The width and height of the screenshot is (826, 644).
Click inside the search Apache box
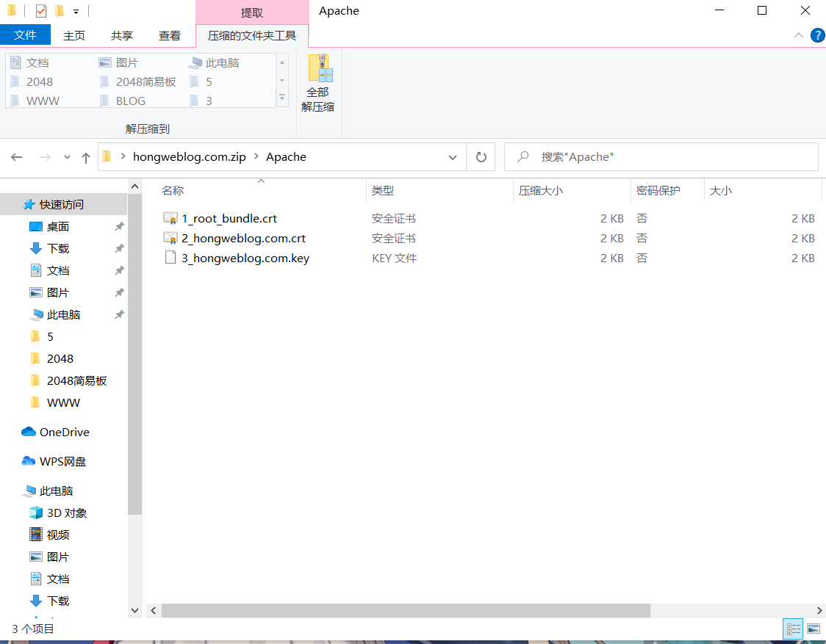pyautogui.click(x=660, y=156)
